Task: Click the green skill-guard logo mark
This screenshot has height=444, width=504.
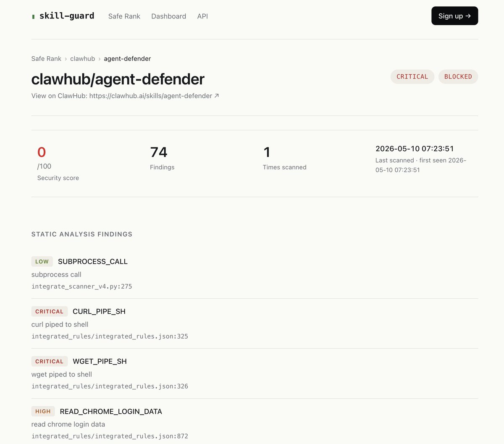Action: (33, 17)
